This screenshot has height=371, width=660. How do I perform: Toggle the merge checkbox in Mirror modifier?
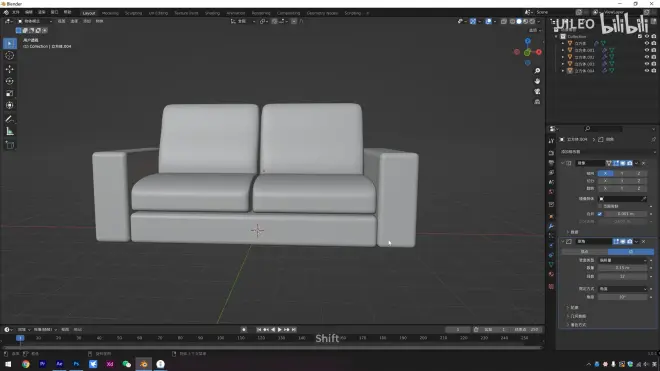(x=600, y=214)
